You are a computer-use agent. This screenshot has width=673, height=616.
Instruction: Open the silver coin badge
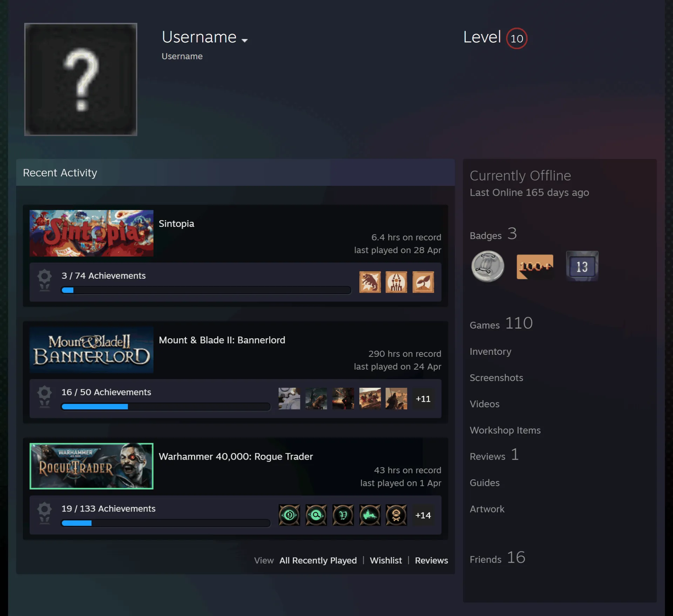coord(488,266)
